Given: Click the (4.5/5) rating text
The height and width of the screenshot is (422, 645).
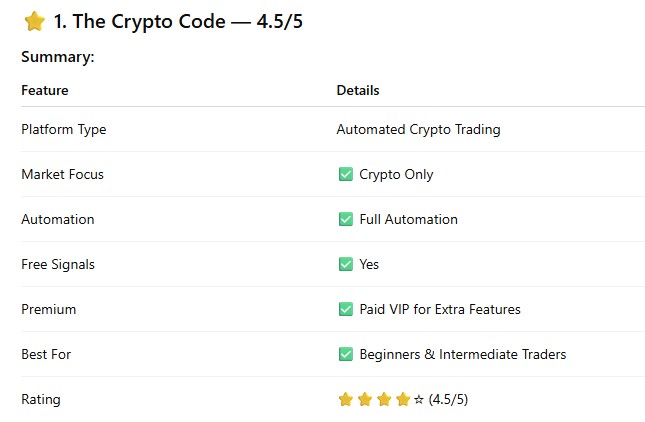Looking at the screenshot, I should [x=448, y=400].
